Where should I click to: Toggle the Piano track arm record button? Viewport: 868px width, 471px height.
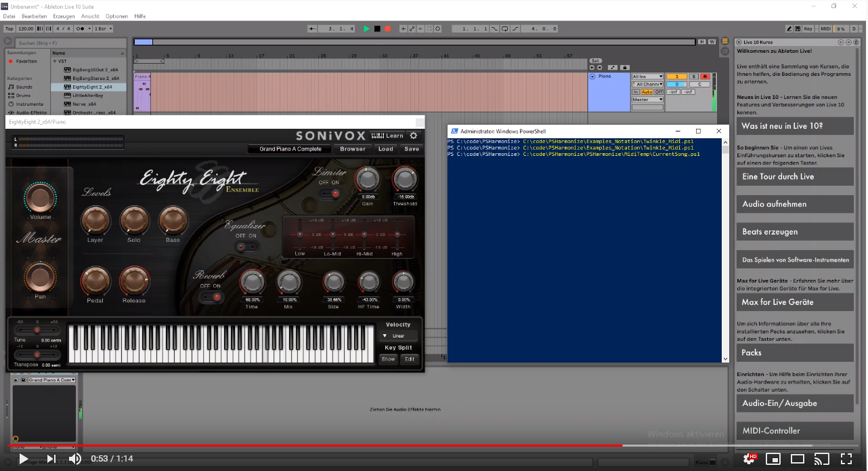coord(705,77)
